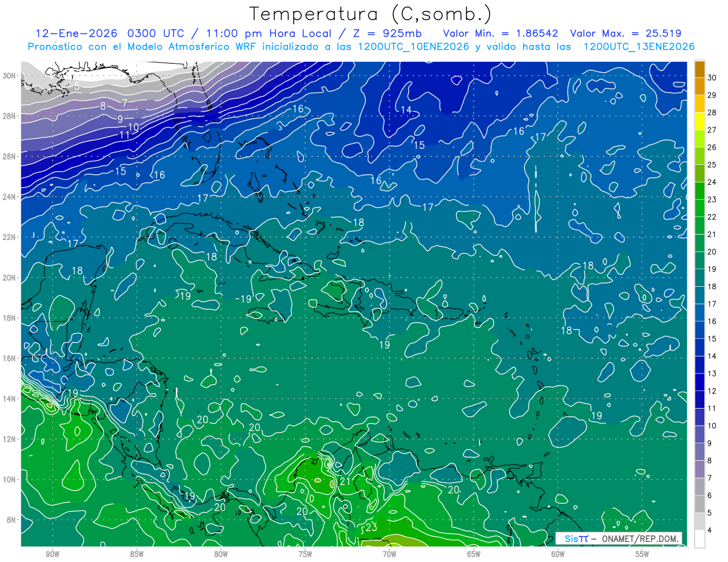Click the contour label 23 over Venezuela

372,527
